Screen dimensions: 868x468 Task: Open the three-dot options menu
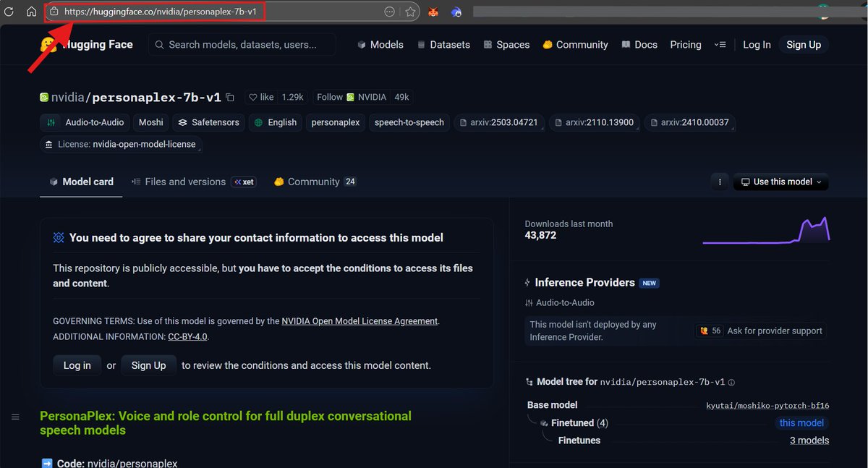click(x=719, y=182)
